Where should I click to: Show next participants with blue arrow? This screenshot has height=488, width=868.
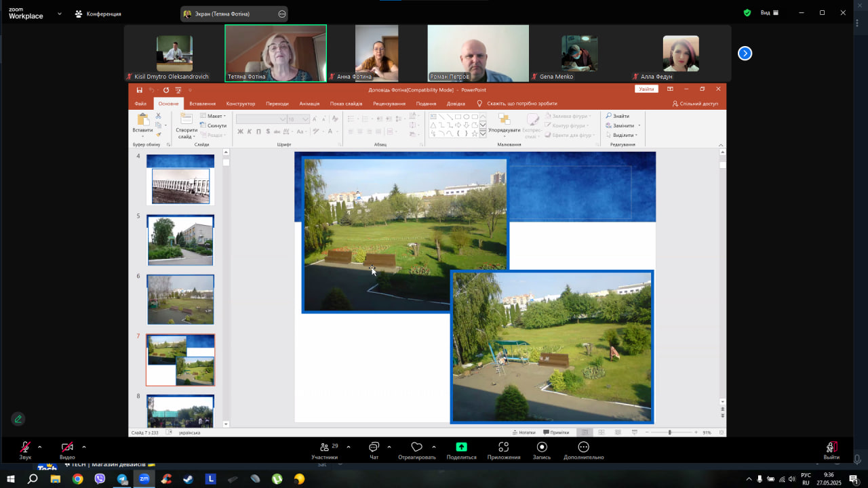tap(745, 54)
